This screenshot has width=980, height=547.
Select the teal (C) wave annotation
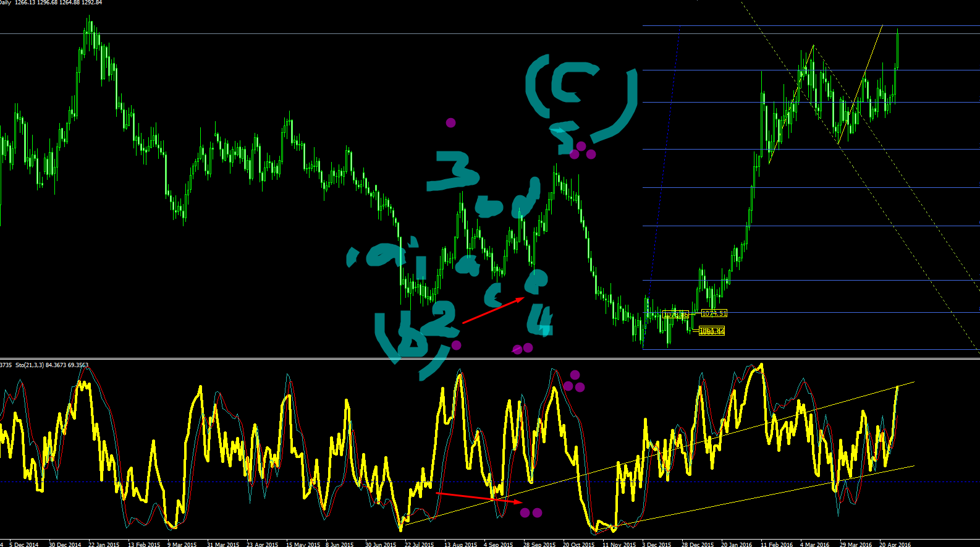coord(581,96)
